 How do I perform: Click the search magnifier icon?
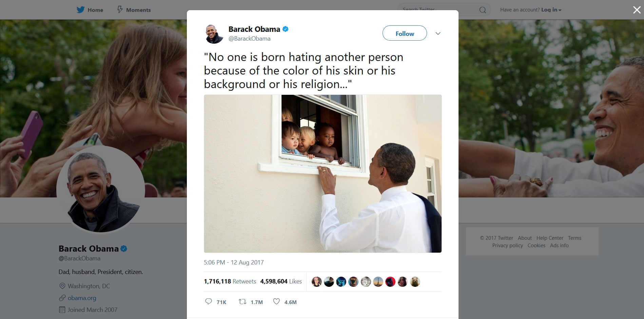click(483, 10)
